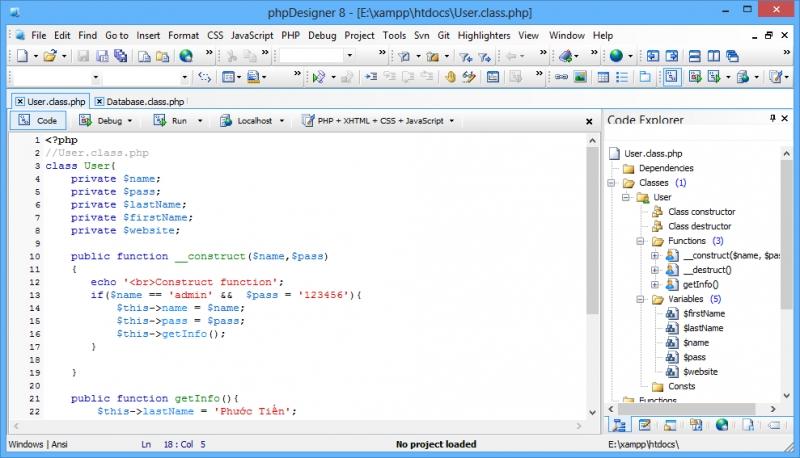Toggle the Code view button
This screenshot has width=800, height=458.
tap(38, 120)
